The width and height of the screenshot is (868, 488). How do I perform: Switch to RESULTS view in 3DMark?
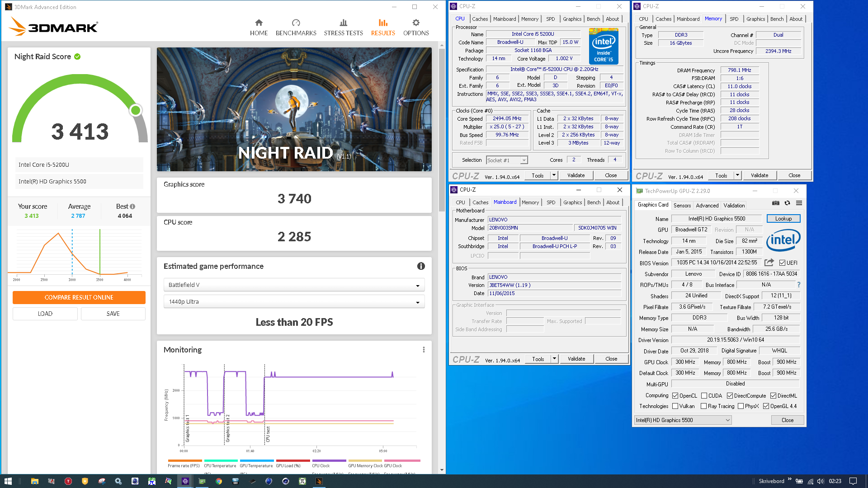coord(383,28)
